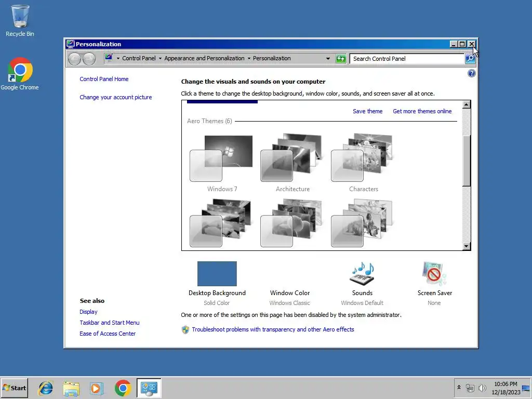Click the Solid Color caption

click(x=217, y=303)
